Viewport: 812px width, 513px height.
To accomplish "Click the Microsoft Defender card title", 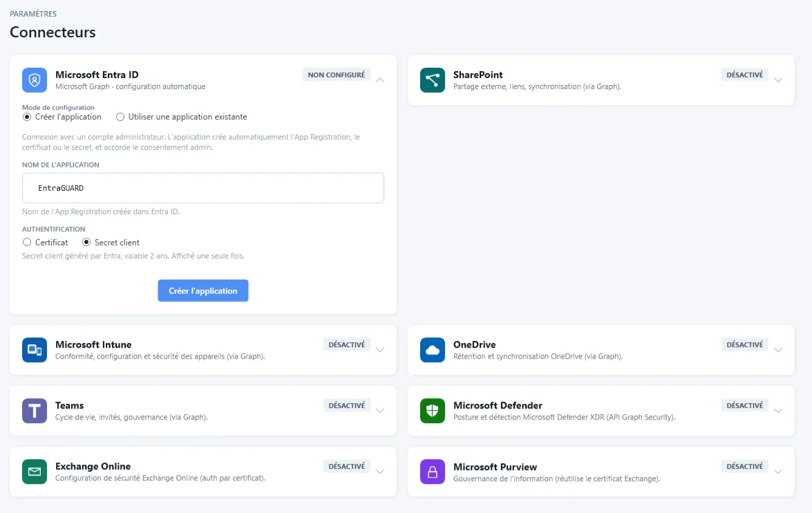I will pyautogui.click(x=498, y=405).
